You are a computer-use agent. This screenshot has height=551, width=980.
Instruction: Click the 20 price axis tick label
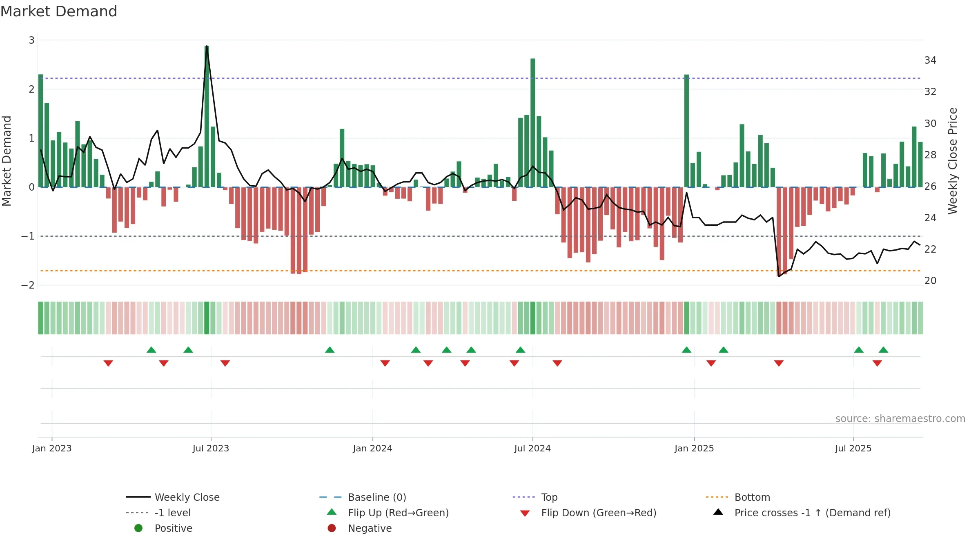[930, 281]
